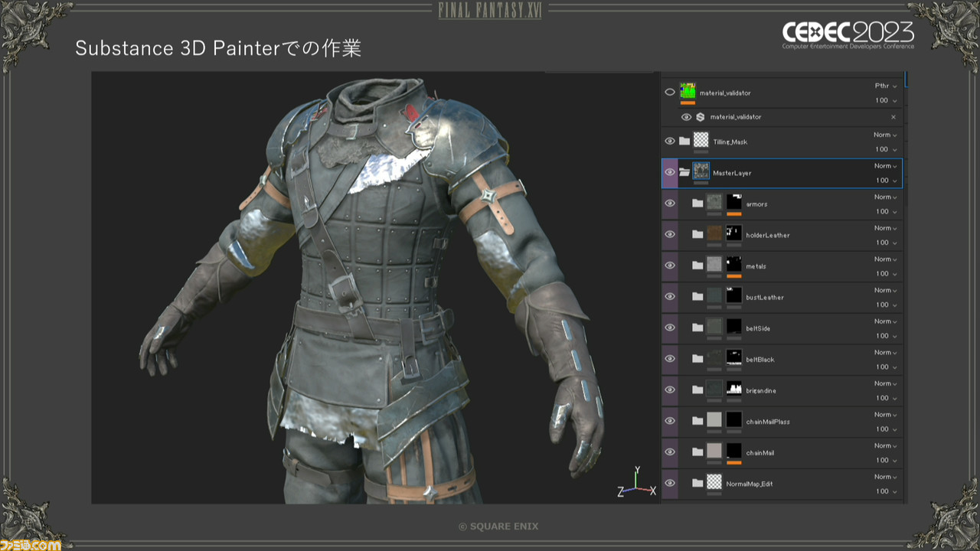Select the beltBlack layer name
This screenshot has width=980, height=551.
(x=761, y=360)
